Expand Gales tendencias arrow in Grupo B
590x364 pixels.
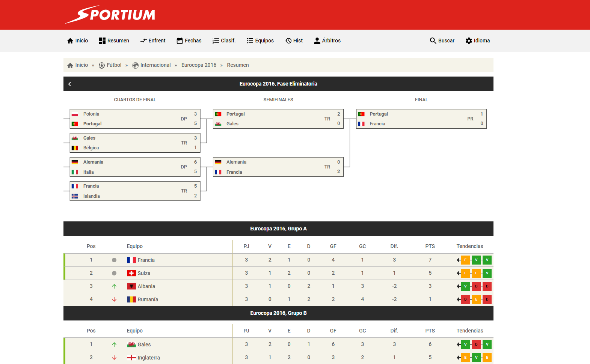coord(459,344)
